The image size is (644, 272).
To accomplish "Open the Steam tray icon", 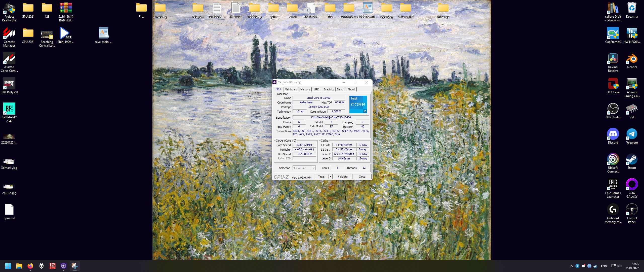I will coord(595,266).
